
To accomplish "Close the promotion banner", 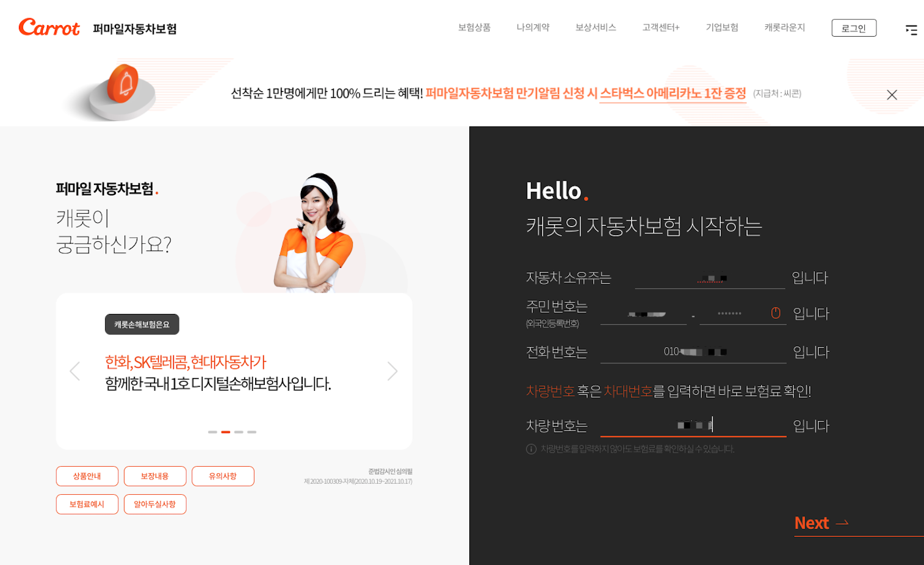I will pos(892,95).
